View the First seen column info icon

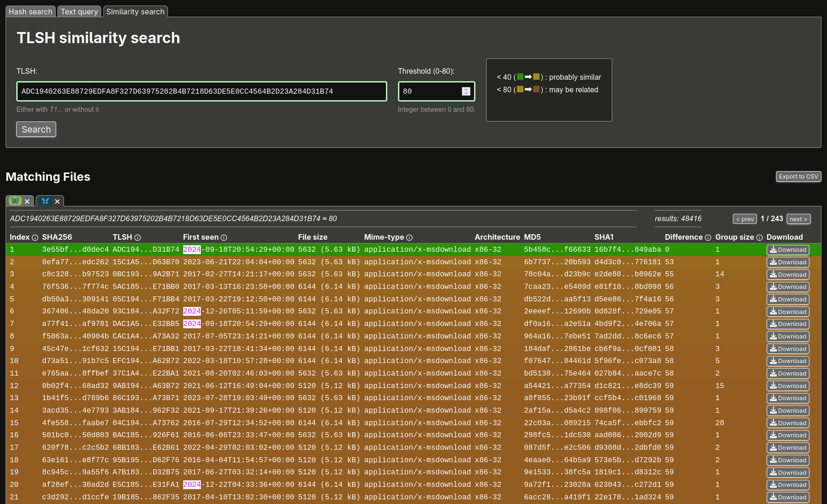(x=224, y=237)
